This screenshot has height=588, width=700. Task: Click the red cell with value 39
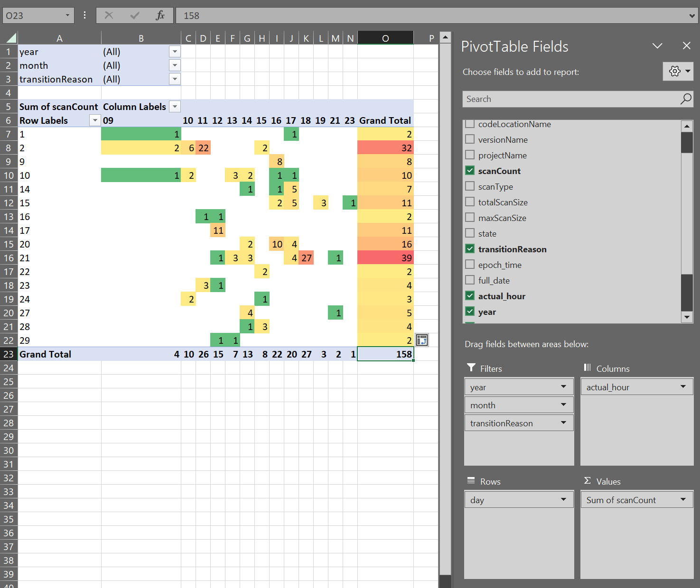click(x=385, y=258)
